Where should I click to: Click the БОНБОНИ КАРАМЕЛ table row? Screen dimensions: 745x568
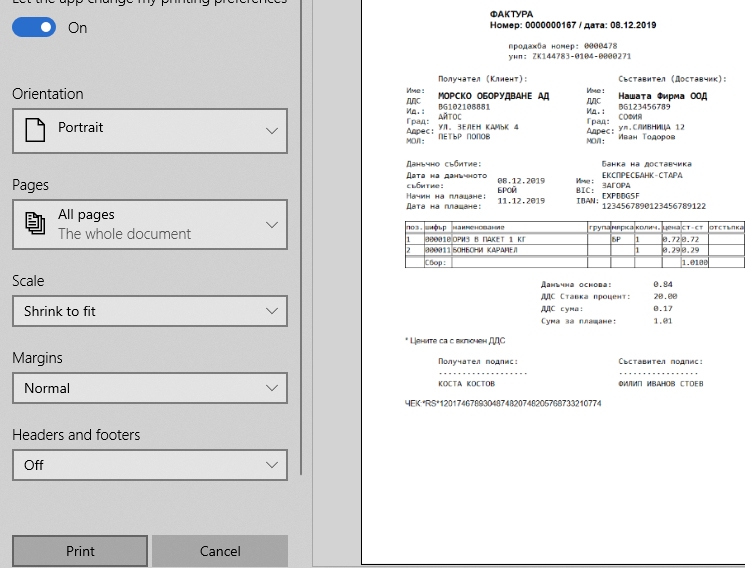574,250
